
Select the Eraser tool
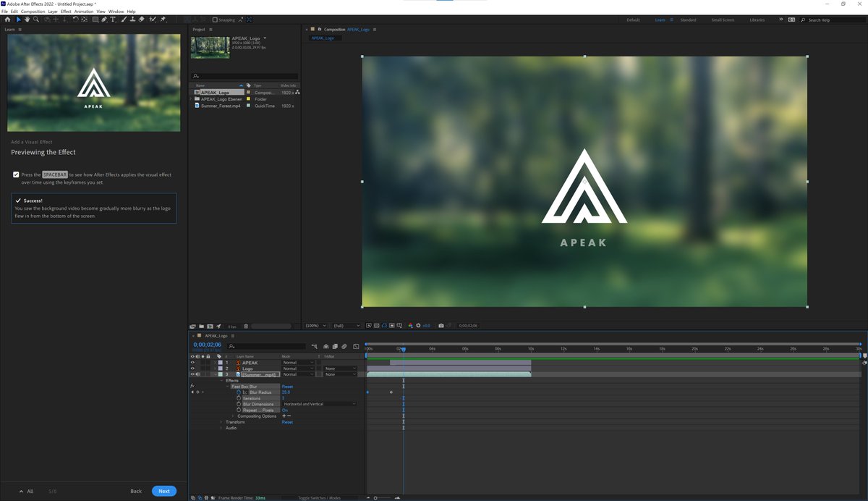click(142, 20)
